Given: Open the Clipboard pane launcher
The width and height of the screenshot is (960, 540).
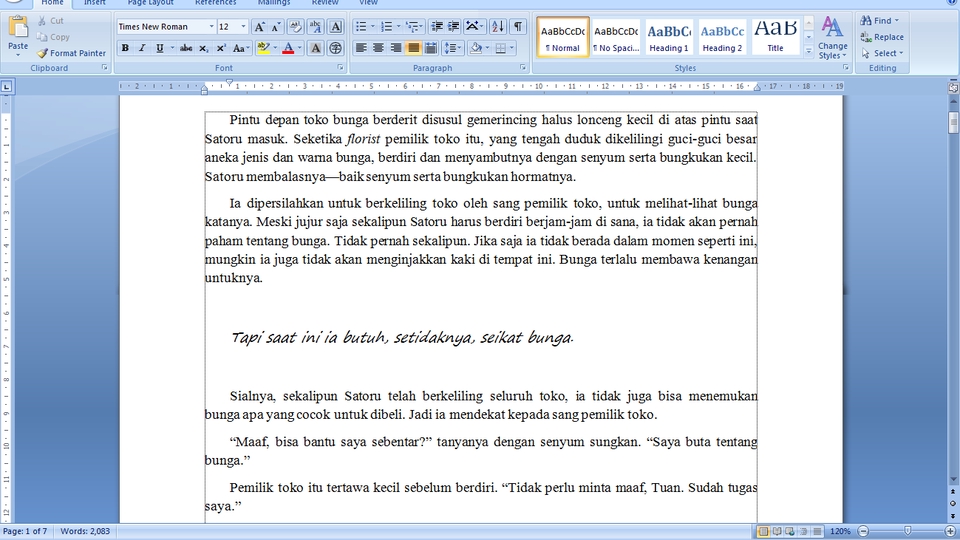Looking at the screenshot, I should 104,67.
